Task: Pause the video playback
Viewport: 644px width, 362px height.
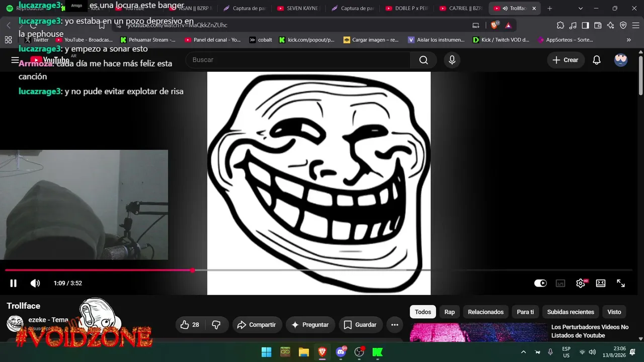Action: [x=14, y=283]
